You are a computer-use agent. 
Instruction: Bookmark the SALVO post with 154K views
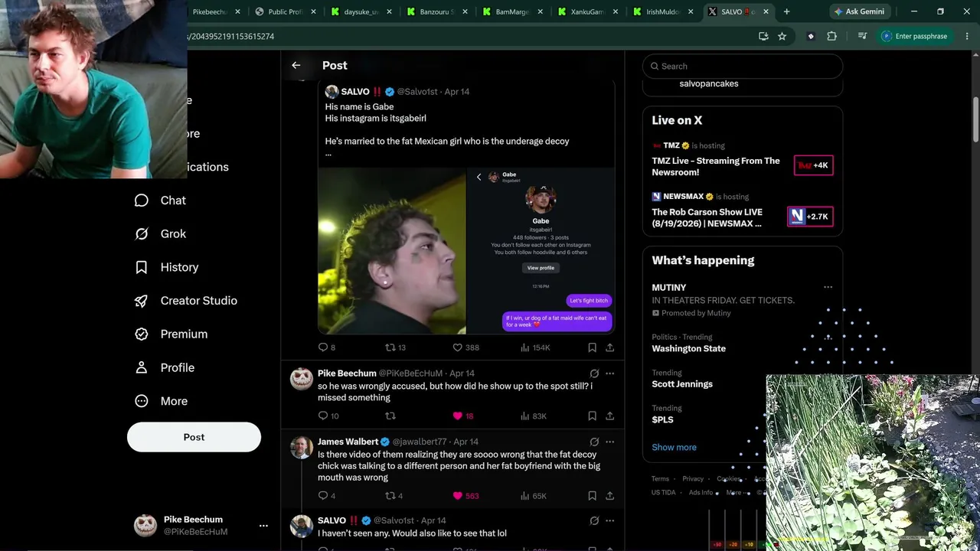[592, 347]
